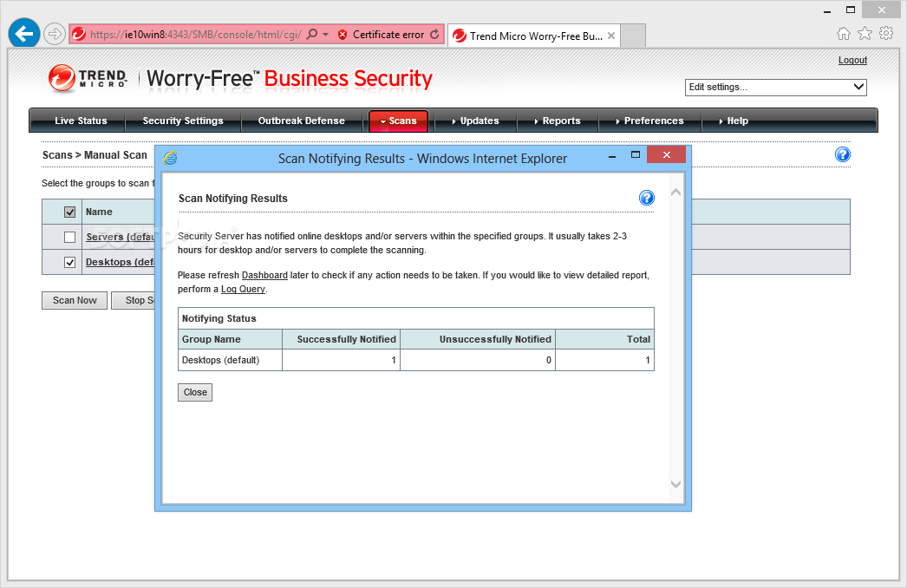This screenshot has height=588, width=907.
Task: Close the main browser window
Action: tap(882, 10)
